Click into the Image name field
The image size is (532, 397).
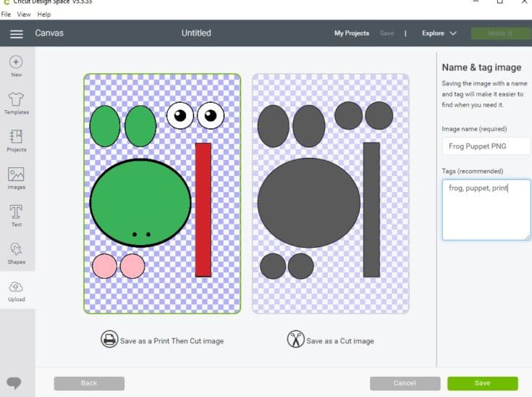click(486, 146)
